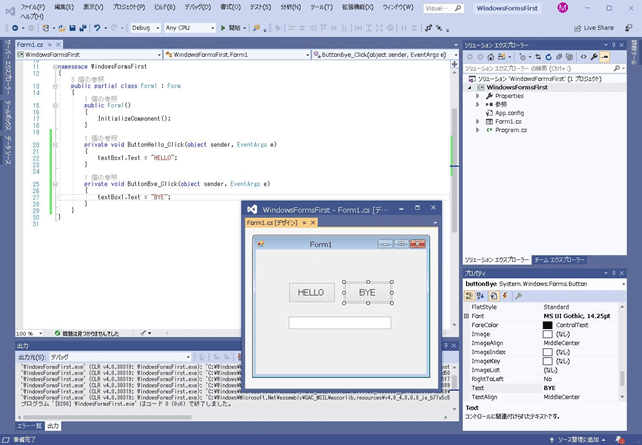Select App.config in Solution Explorer
Screen dimensions: 642x445
pyautogui.click(x=509, y=113)
